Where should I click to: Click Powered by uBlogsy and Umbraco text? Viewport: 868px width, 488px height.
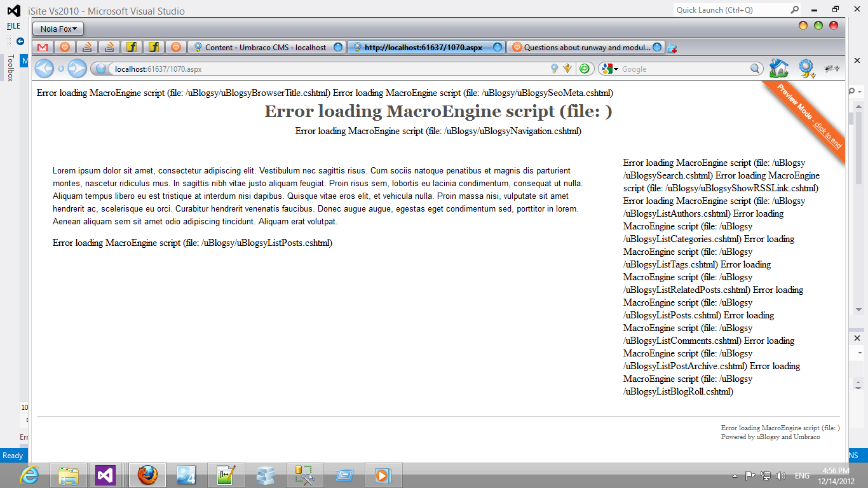coord(770,437)
